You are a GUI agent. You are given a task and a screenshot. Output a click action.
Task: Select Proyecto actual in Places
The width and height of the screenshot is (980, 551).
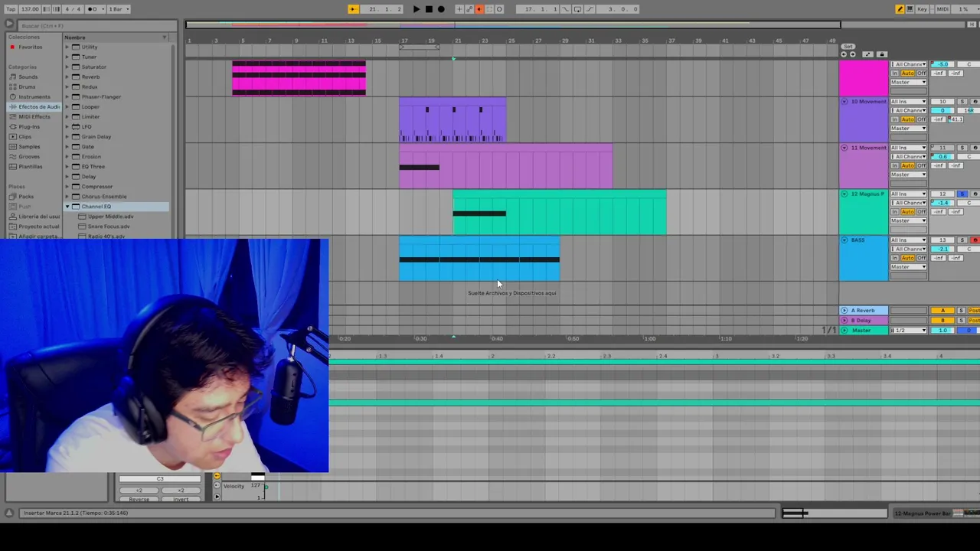click(38, 227)
